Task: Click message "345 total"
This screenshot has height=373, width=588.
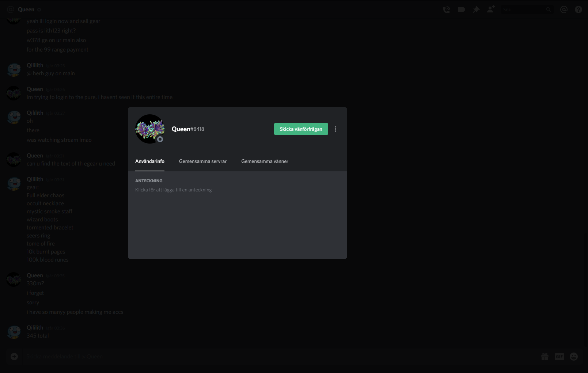Action: 38,336
